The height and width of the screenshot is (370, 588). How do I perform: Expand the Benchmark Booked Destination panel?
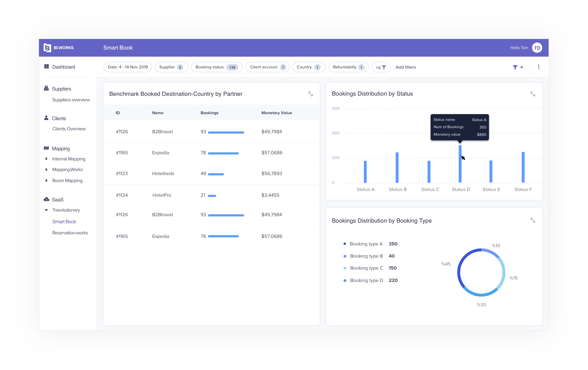tap(310, 94)
